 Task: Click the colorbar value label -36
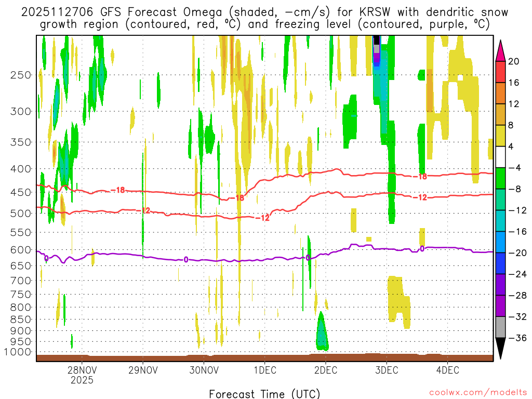(517, 338)
